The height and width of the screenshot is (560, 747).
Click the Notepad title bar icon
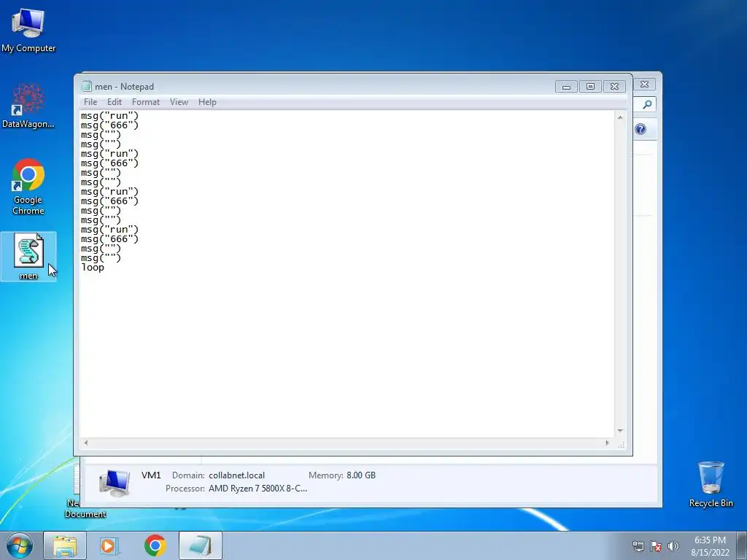point(86,86)
